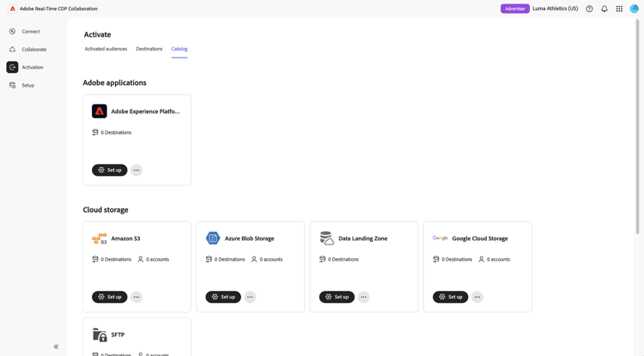Click the Data Landing Zone icon

coord(326,238)
